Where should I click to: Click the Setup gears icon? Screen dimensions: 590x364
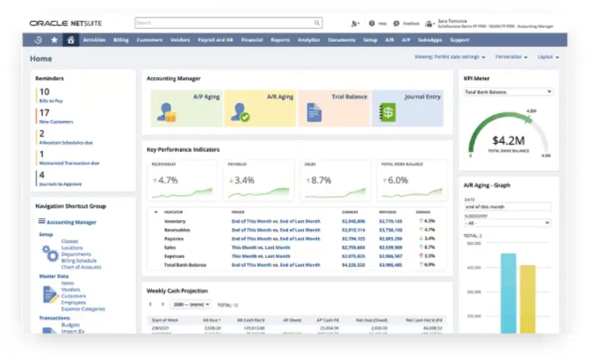pos(50,253)
